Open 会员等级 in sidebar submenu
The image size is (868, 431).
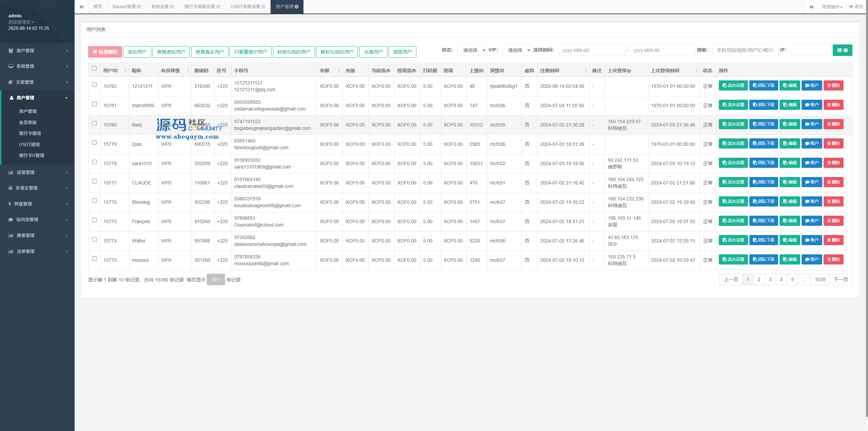pos(28,122)
